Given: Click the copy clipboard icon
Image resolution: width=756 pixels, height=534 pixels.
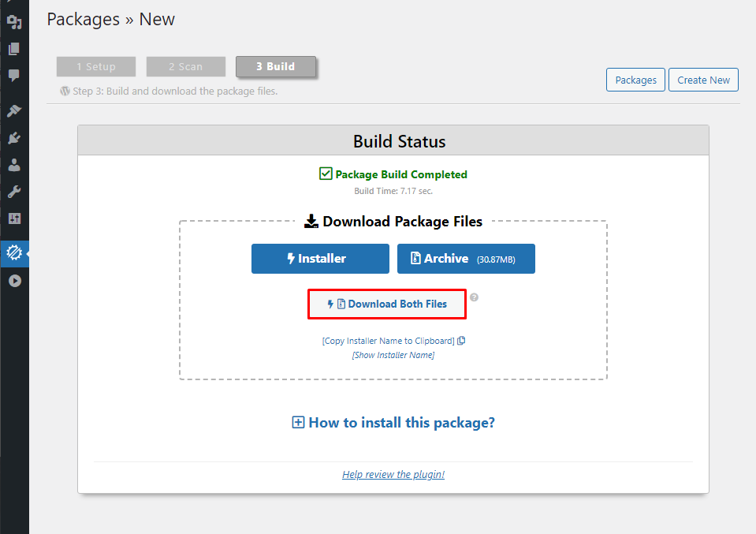Looking at the screenshot, I should pyautogui.click(x=462, y=341).
